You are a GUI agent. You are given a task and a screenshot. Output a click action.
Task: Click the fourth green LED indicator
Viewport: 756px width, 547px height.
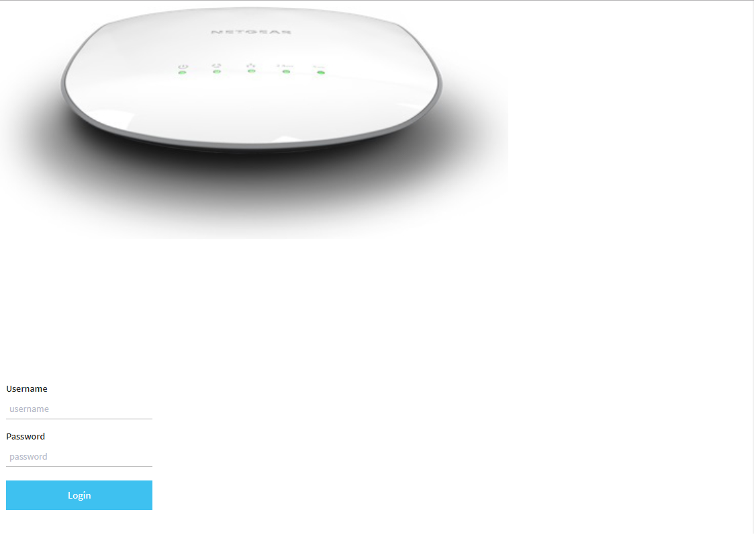(x=286, y=72)
